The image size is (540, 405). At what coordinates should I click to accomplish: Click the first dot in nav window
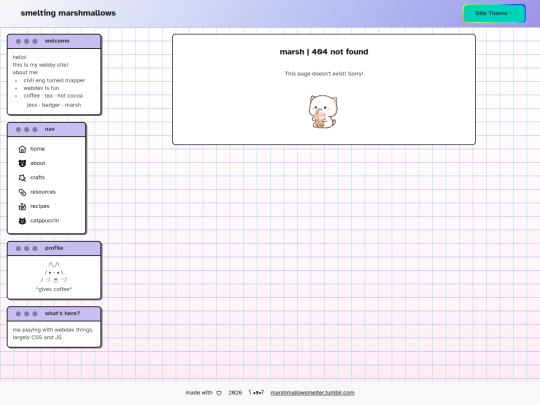pos(18,129)
